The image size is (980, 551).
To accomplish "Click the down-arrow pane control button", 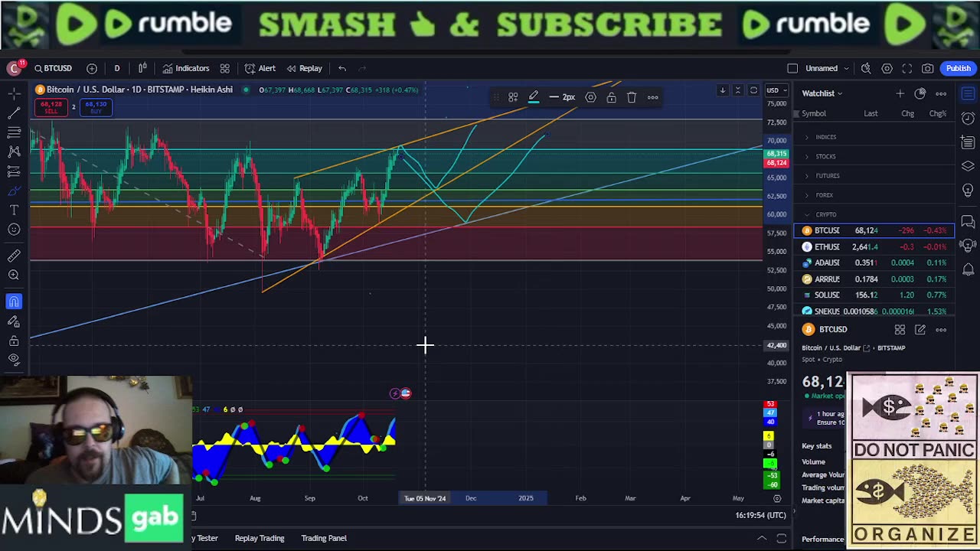I will pyautogui.click(x=722, y=90).
